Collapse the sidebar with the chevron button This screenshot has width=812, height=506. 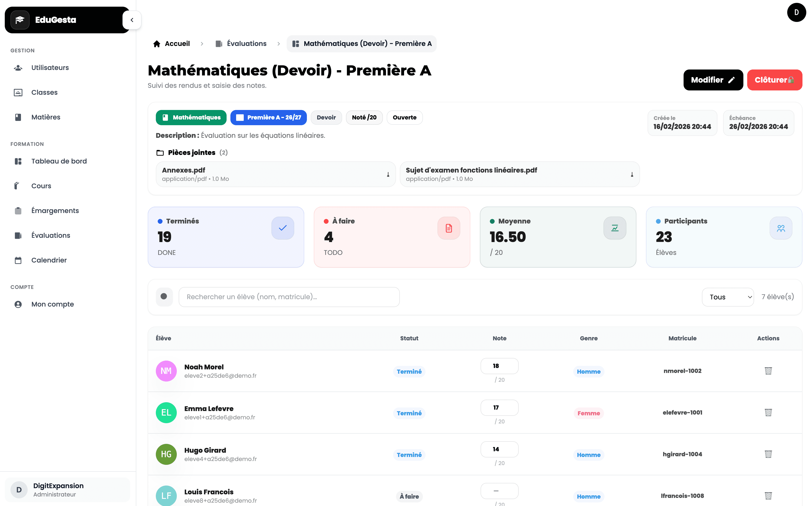pos(132,20)
